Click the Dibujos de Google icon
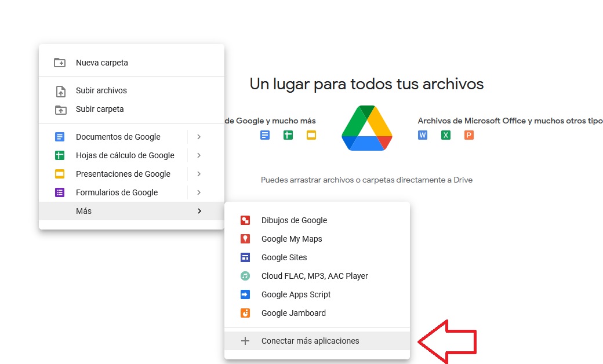 point(245,220)
